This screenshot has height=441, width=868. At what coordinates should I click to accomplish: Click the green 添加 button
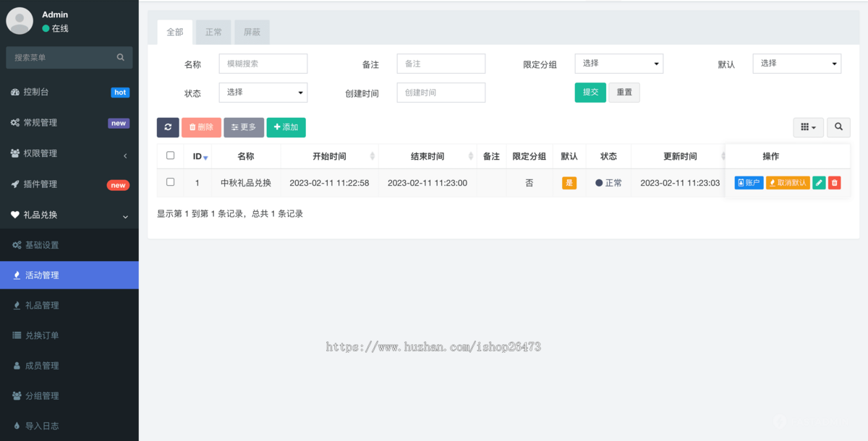(286, 127)
